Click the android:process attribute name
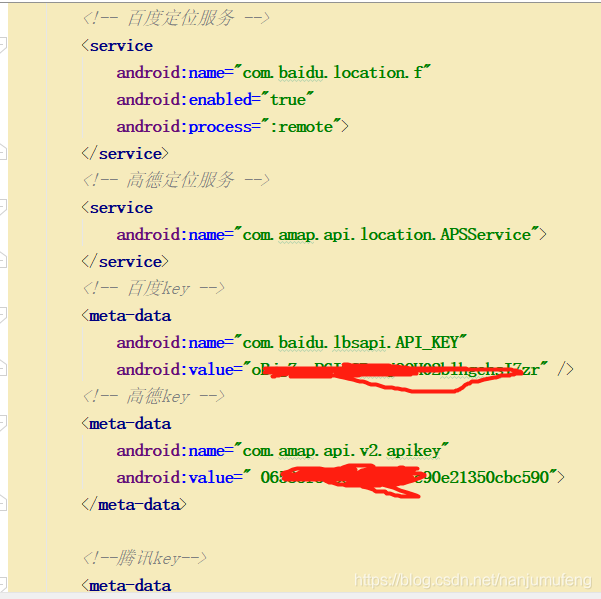 [184, 126]
